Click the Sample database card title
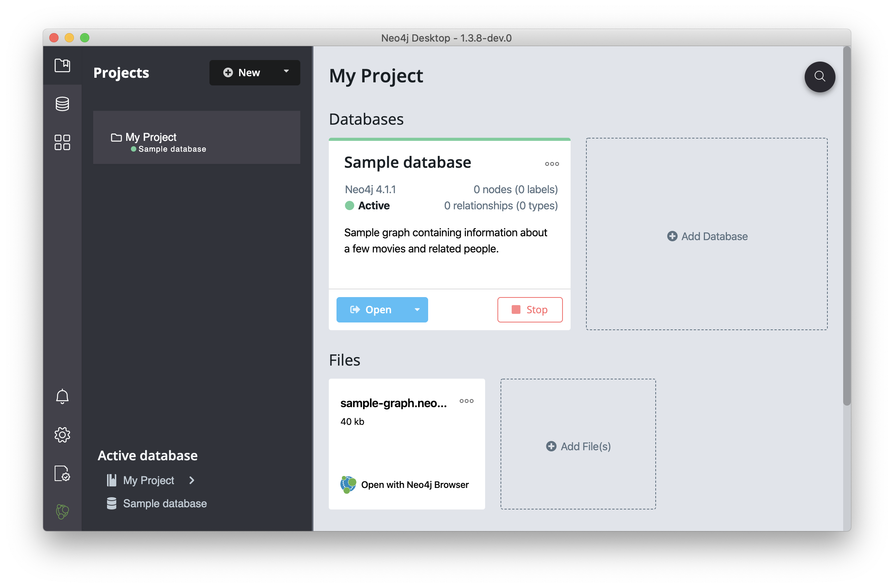 pos(407,162)
